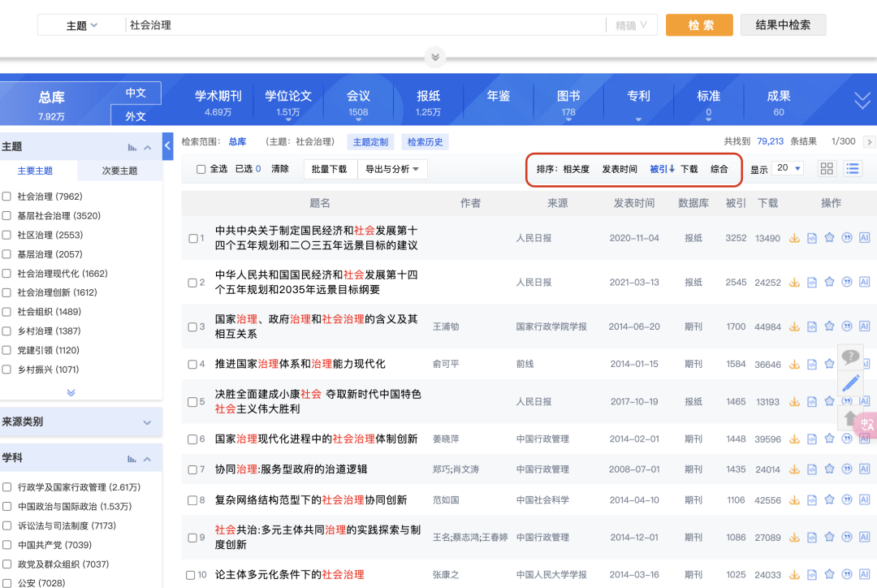Favorite the article by 郑巧;肖文涛
The height and width of the screenshot is (588, 877).
(x=829, y=469)
